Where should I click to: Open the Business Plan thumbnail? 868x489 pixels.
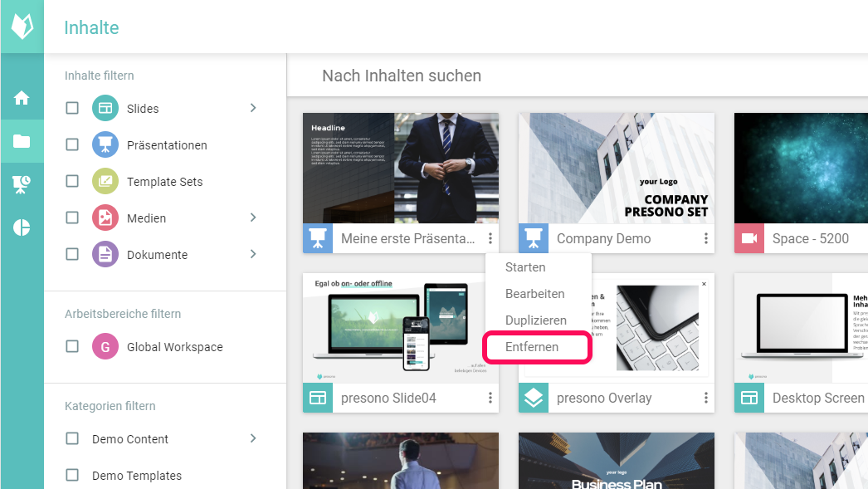click(x=617, y=461)
